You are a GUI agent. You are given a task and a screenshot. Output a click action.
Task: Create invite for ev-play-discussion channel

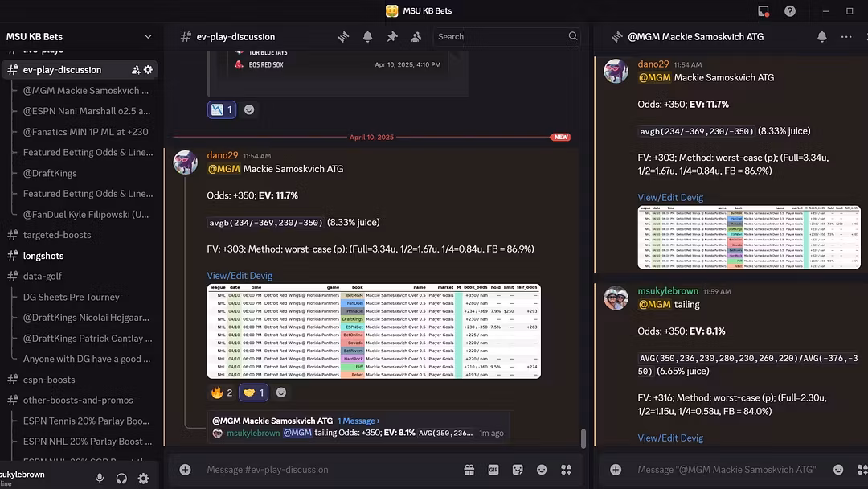point(136,70)
